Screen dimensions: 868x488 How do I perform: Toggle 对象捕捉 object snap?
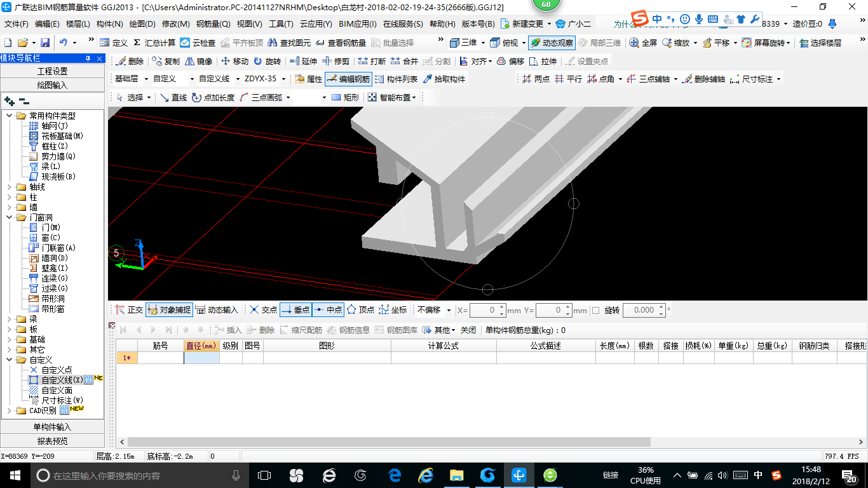[x=169, y=309]
